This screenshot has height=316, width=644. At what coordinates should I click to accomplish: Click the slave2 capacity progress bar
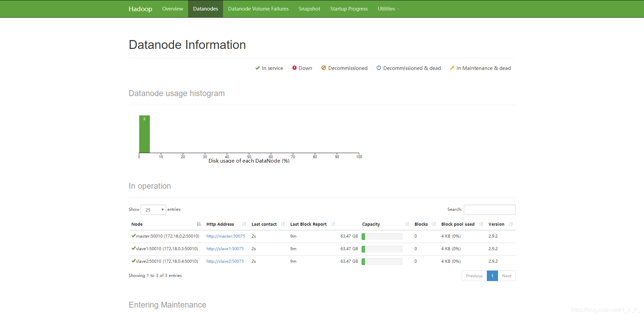coord(382,262)
